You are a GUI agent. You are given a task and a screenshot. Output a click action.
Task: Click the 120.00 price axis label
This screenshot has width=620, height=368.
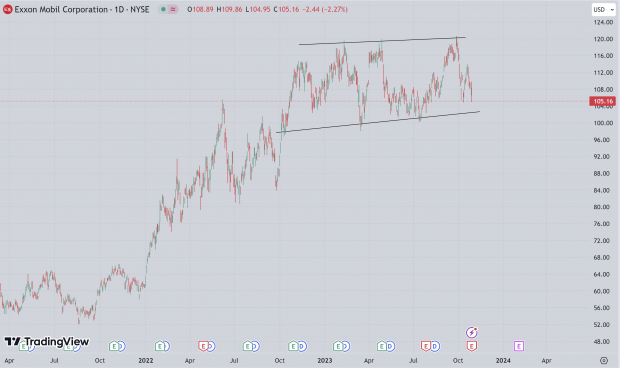click(x=603, y=39)
